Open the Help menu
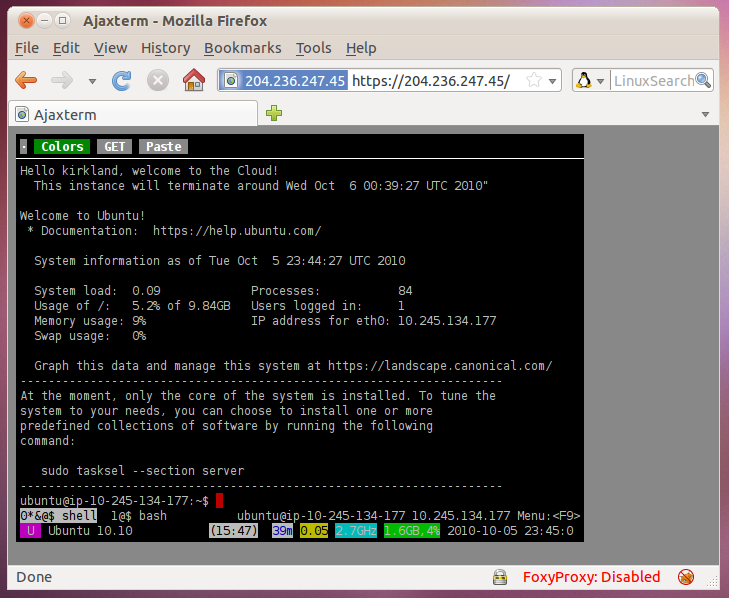Screen dimensions: 729x598 click(361, 48)
